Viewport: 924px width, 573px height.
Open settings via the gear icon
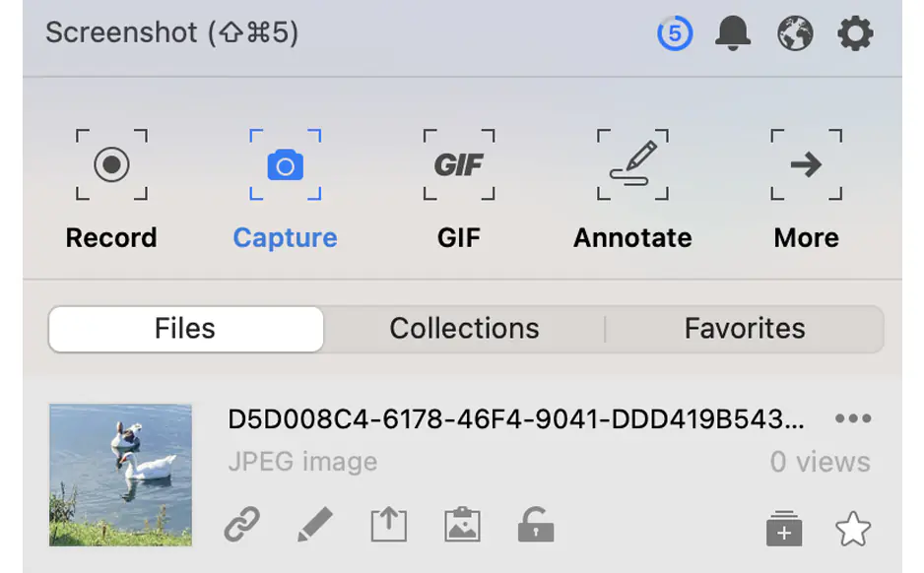(x=855, y=34)
